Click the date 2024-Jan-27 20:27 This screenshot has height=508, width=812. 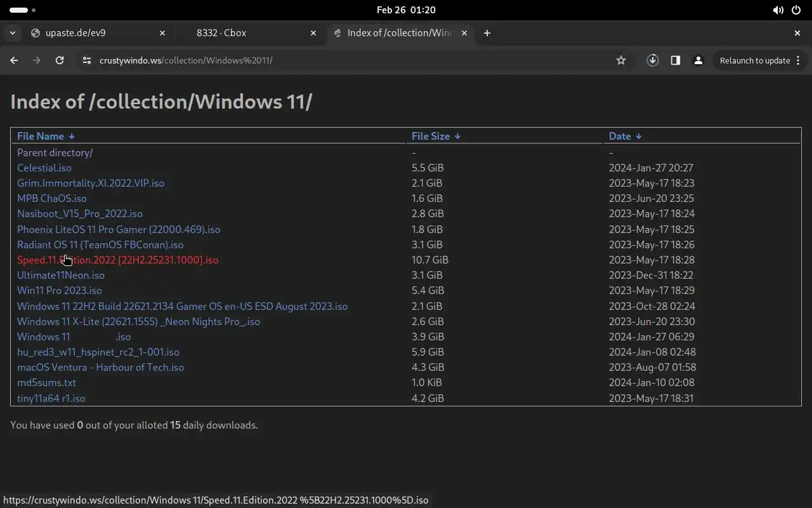(x=651, y=168)
